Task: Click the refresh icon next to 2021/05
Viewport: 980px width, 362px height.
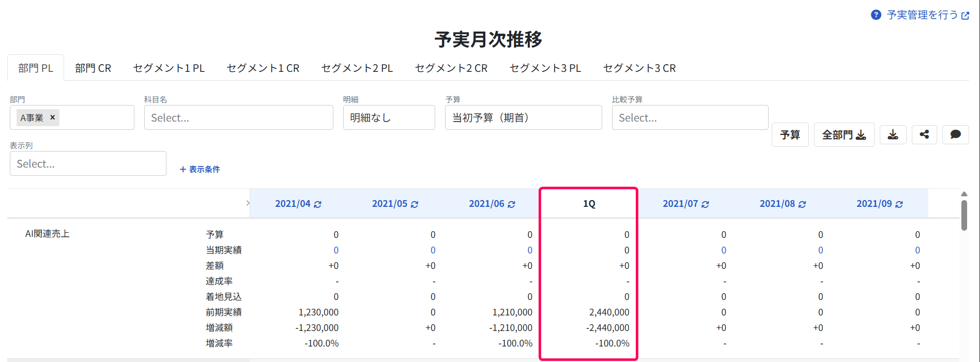Action: point(415,204)
